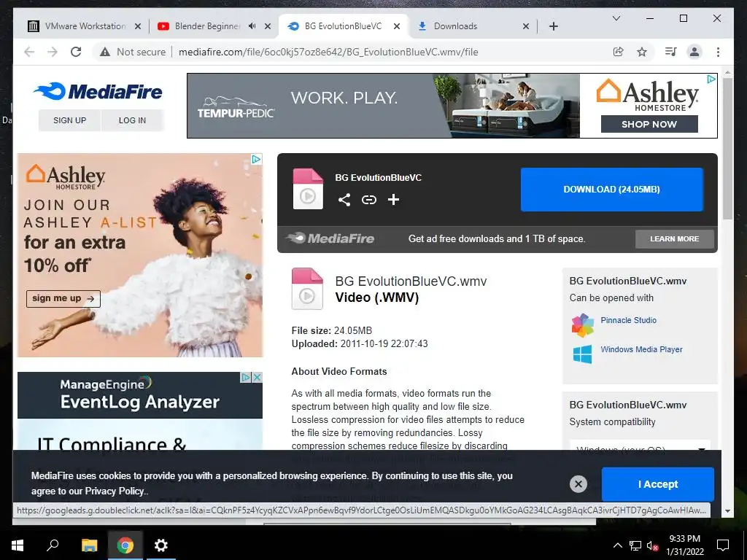The height and width of the screenshot is (560, 747).
Task: Click the share this page icon in the address bar
Action: (x=619, y=52)
